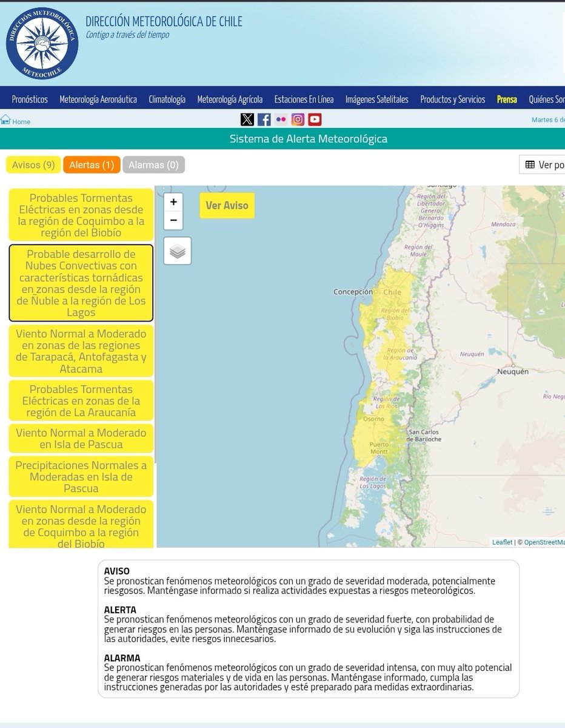Click San Carlos de Bariloche label
The height and width of the screenshot is (728, 565).
(424, 436)
